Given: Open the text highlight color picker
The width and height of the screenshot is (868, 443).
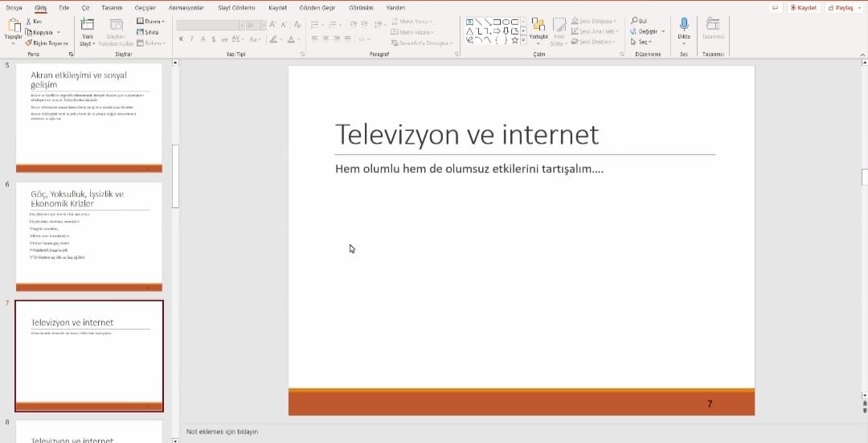Looking at the screenshot, I should point(275,39).
